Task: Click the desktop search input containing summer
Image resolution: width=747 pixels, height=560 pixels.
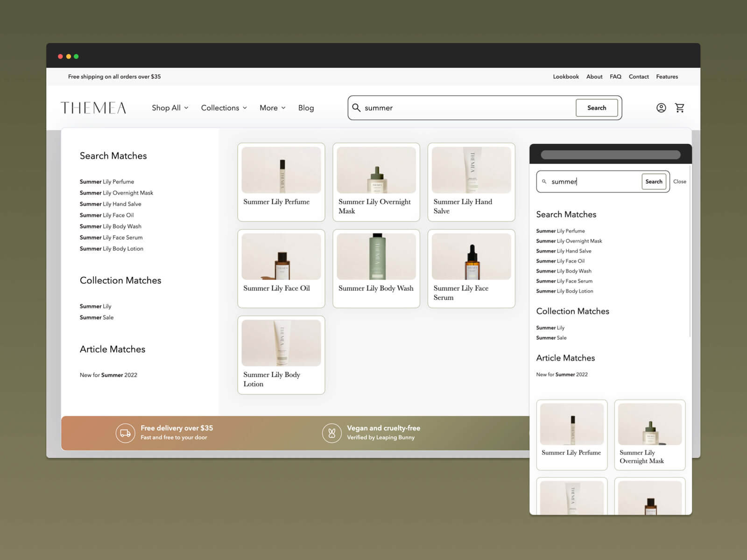Action: click(x=467, y=108)
